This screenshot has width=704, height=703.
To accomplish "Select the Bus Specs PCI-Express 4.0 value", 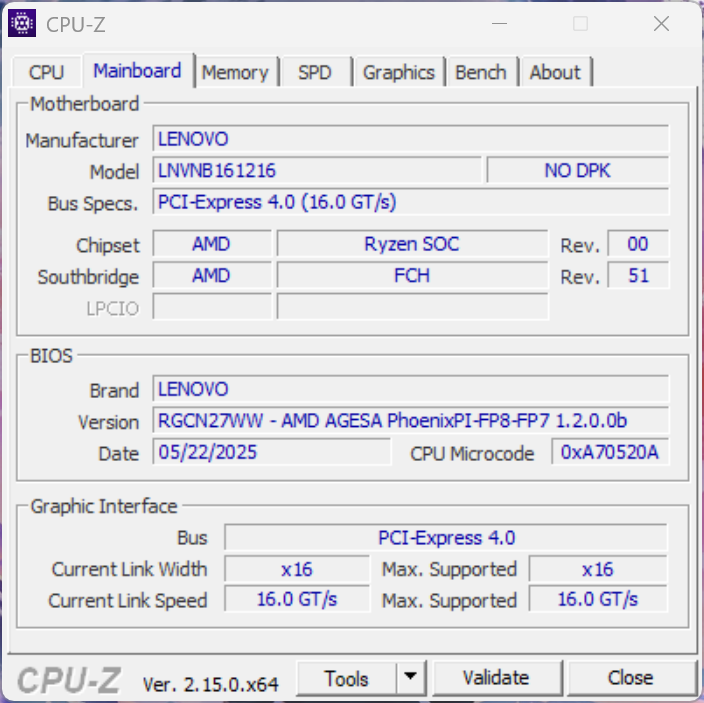I will point(410,202).
